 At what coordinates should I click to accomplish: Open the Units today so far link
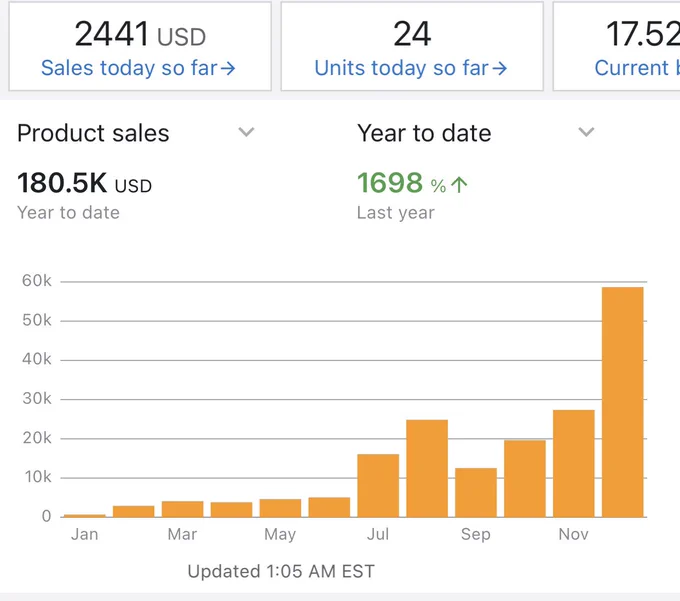[411, 68]
